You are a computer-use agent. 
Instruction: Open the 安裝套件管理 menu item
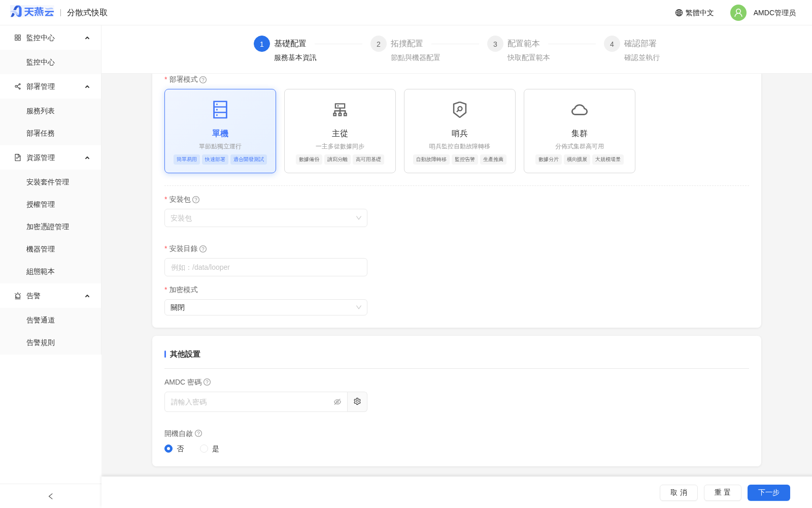[x=51, y=182]
